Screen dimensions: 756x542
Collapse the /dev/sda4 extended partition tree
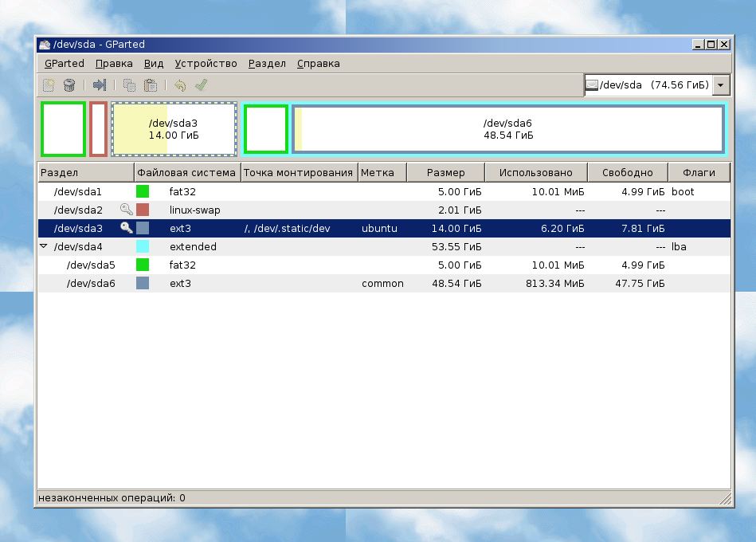[x=44, y=246]
